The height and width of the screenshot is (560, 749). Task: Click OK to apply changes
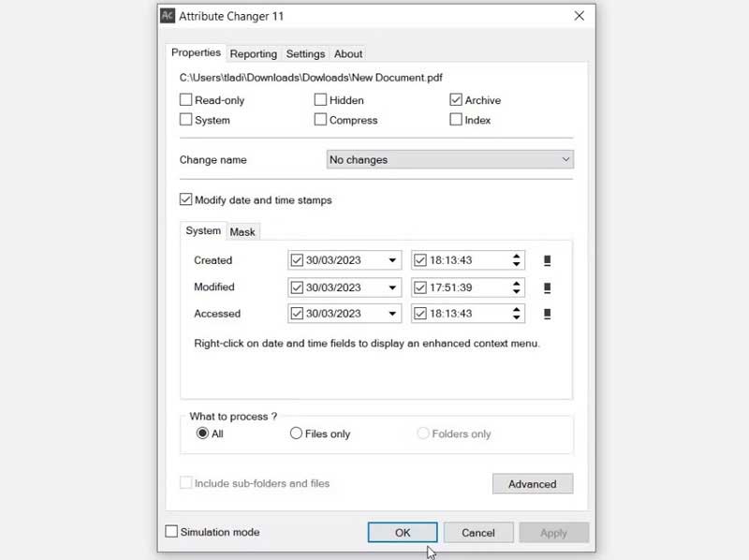click(x=402, y=532)
